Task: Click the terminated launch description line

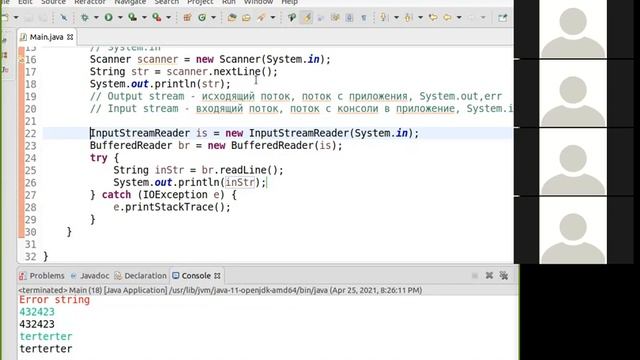Action: [x=220, y=290]
